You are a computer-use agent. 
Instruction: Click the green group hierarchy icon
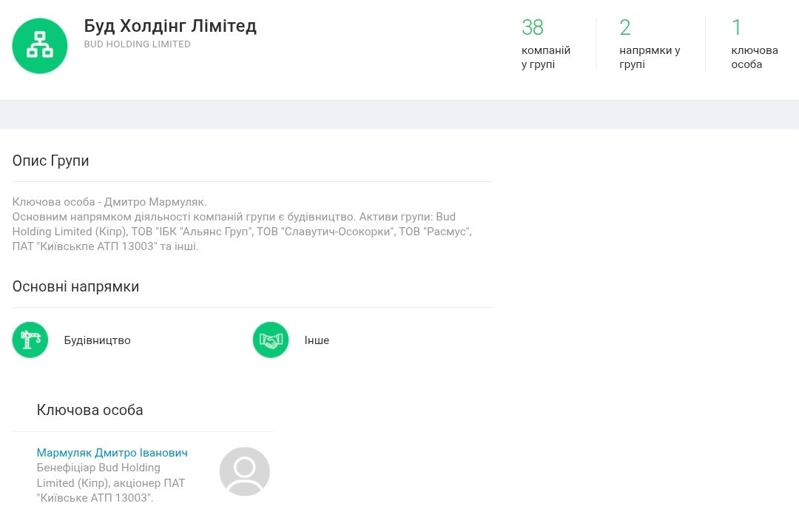point(40,46)
